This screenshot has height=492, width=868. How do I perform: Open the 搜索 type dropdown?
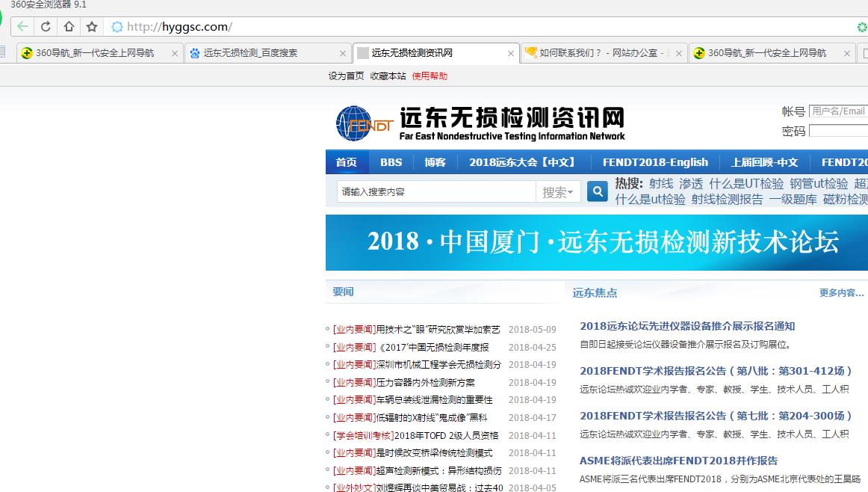[x=557, y=192]
